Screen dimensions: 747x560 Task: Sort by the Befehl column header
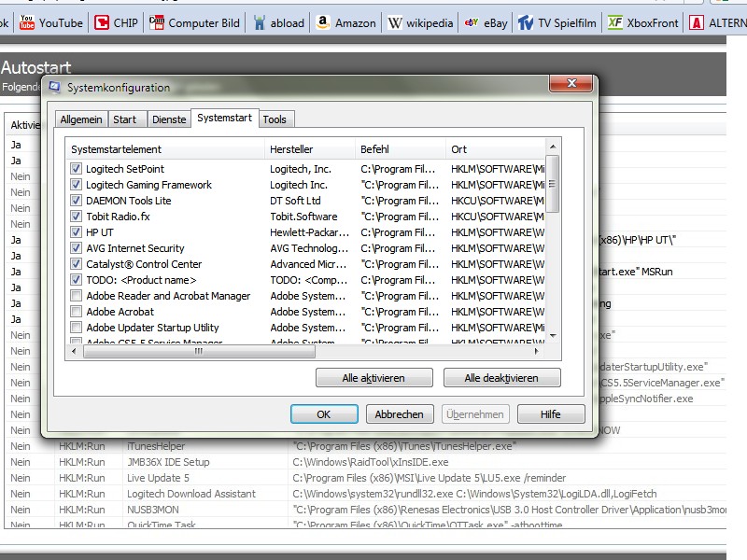click(401, 149)
